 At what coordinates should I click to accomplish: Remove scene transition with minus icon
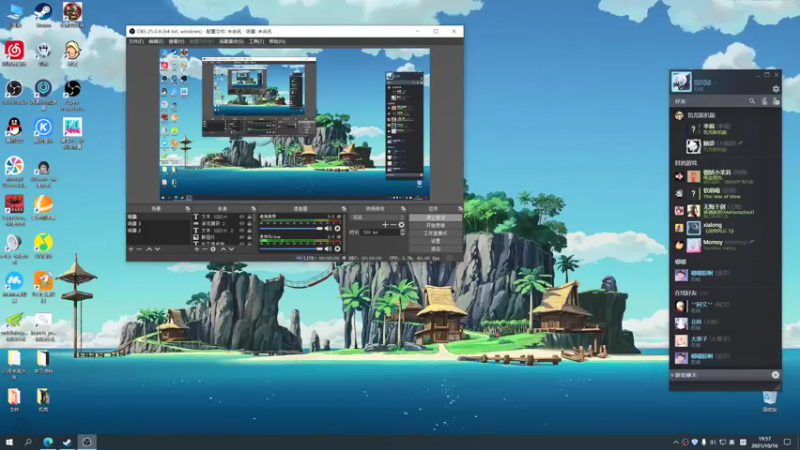[x=393, y=224]
